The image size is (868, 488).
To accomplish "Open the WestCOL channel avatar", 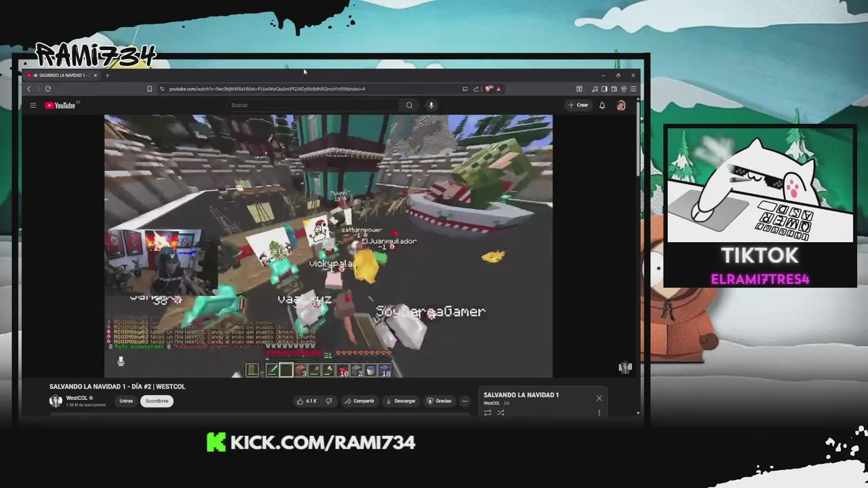I will point(56,401).
